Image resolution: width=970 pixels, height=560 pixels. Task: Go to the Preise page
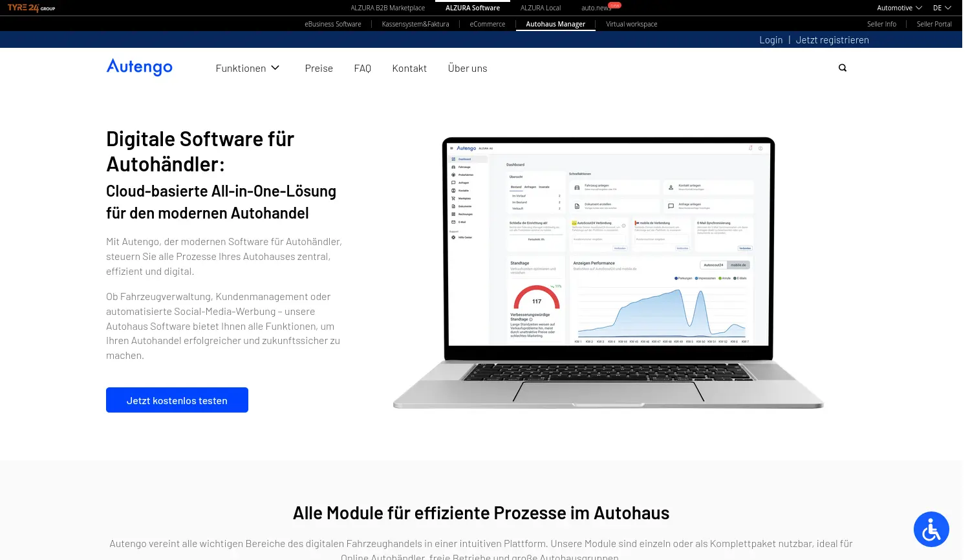click(x=319, y=68)
